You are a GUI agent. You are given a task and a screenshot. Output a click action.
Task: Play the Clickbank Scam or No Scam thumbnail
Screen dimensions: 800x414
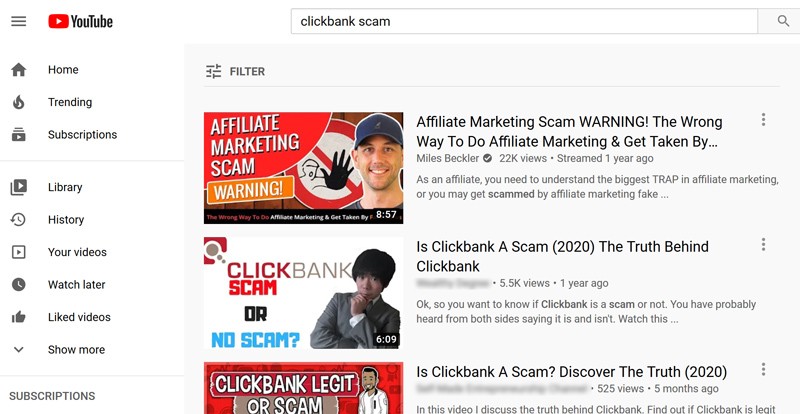tap(304, 293)
